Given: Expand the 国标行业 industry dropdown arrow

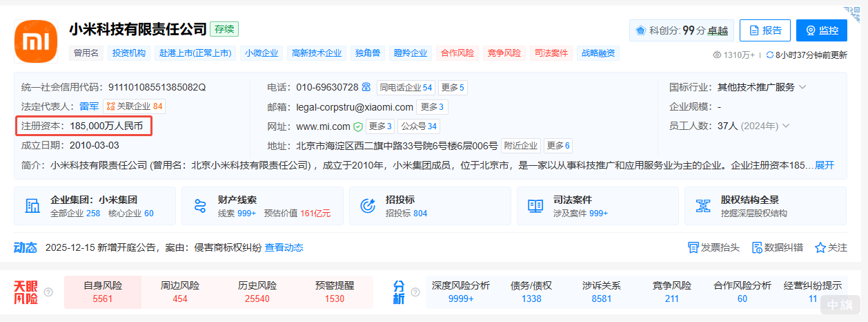Looking at the screenshot, I should 802,87.
